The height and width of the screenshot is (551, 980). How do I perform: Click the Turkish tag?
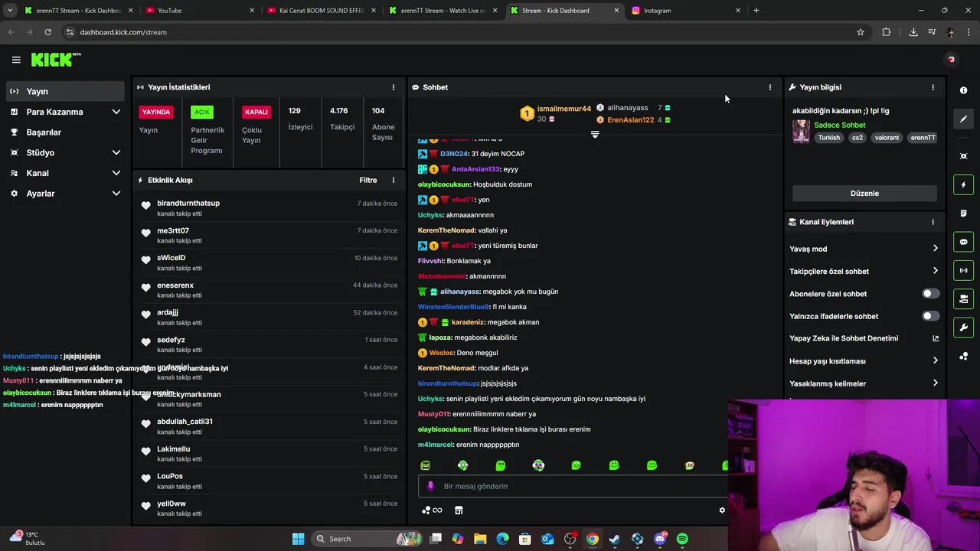(828, 138)
